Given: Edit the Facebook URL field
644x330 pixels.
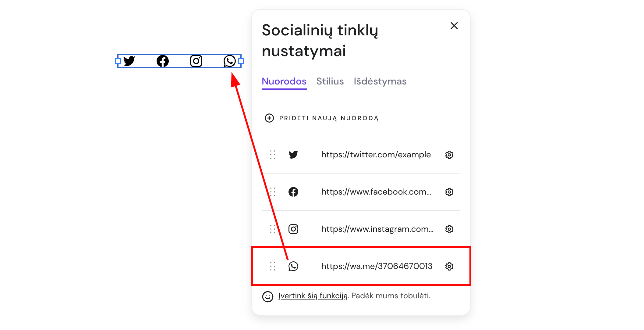Looking at the screenshot, I should tap(376, 192).
